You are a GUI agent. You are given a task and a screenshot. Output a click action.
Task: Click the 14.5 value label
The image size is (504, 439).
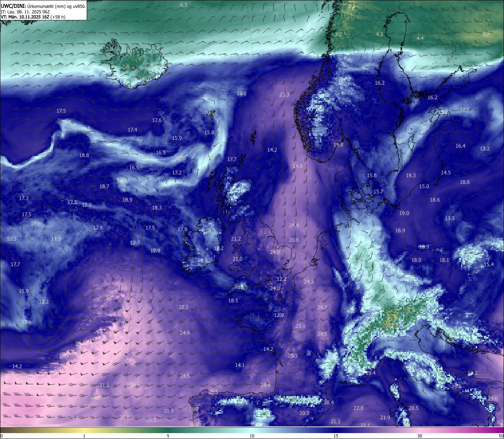446,173
